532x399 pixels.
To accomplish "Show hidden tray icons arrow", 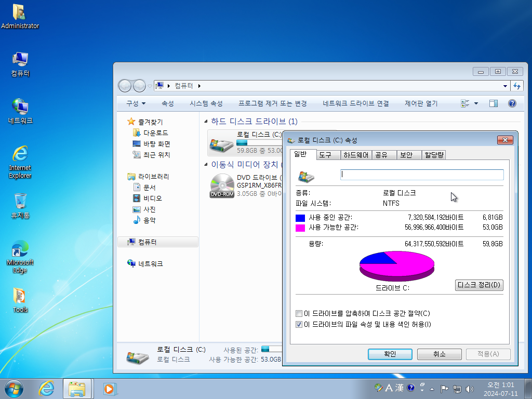I will (x=432, y=389).
